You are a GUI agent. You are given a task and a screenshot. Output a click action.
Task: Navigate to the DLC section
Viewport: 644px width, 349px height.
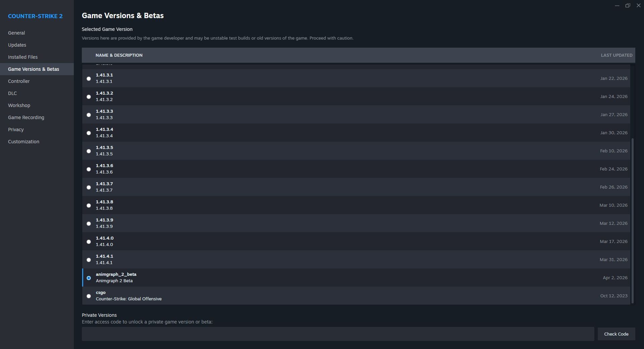12,93
